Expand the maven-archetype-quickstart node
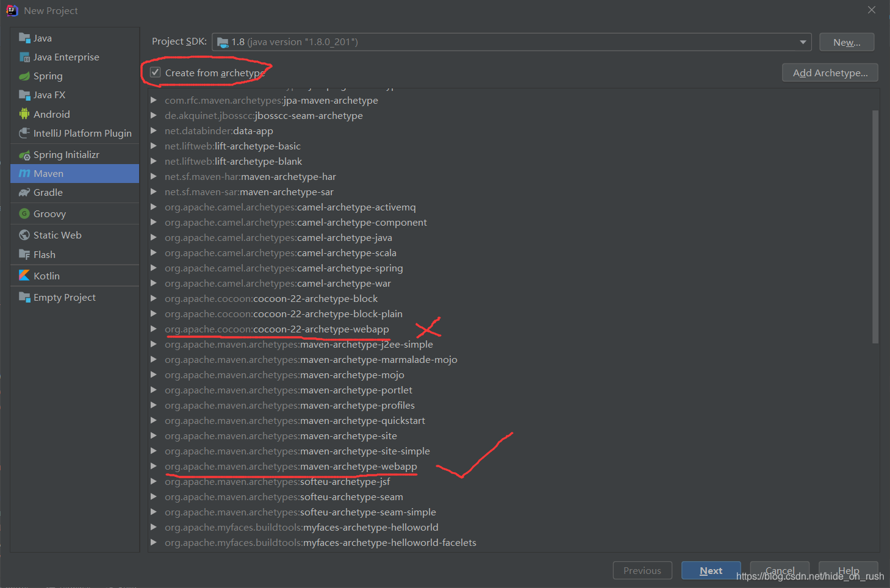 pos(154,420)
